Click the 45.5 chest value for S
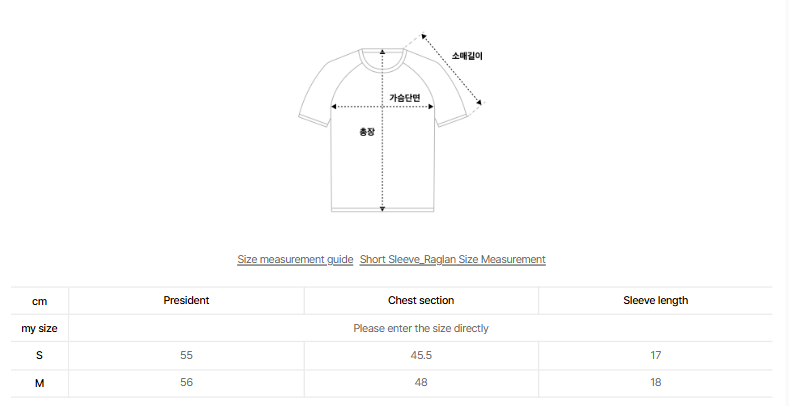This screenshot has height=406, width=789. (x=421, y=355)
